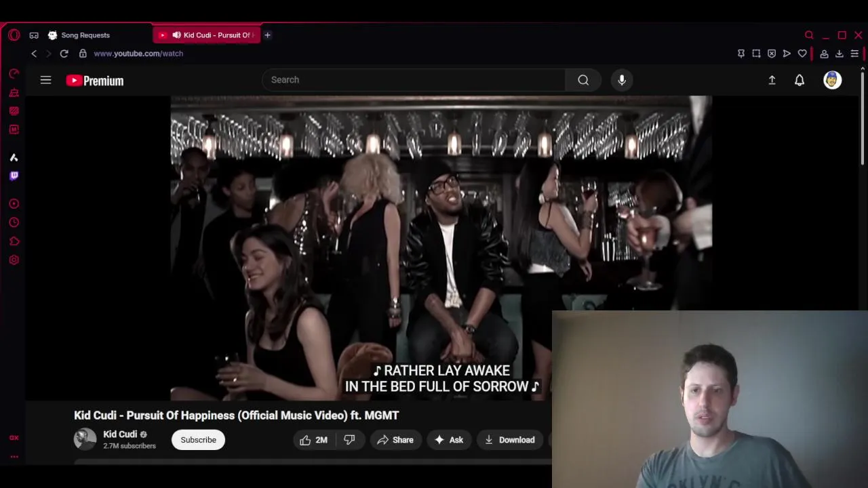Open History clock icon in sidebar

(14, 222)
